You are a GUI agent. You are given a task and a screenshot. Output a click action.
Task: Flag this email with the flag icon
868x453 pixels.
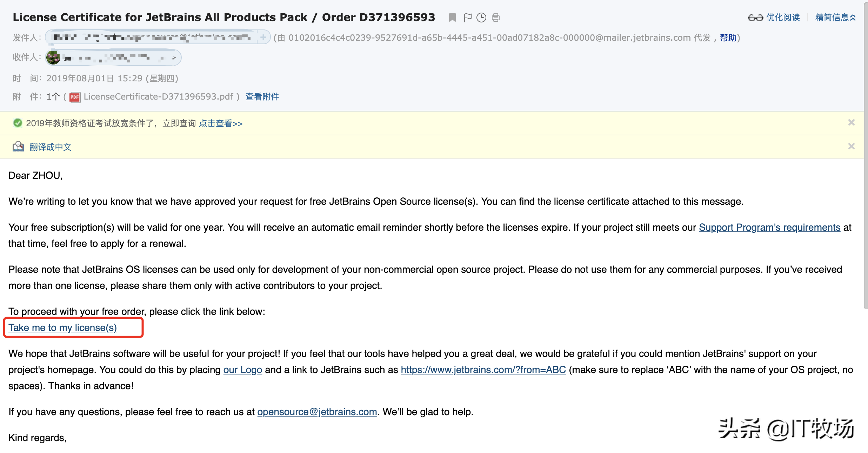tap(467, 18)
